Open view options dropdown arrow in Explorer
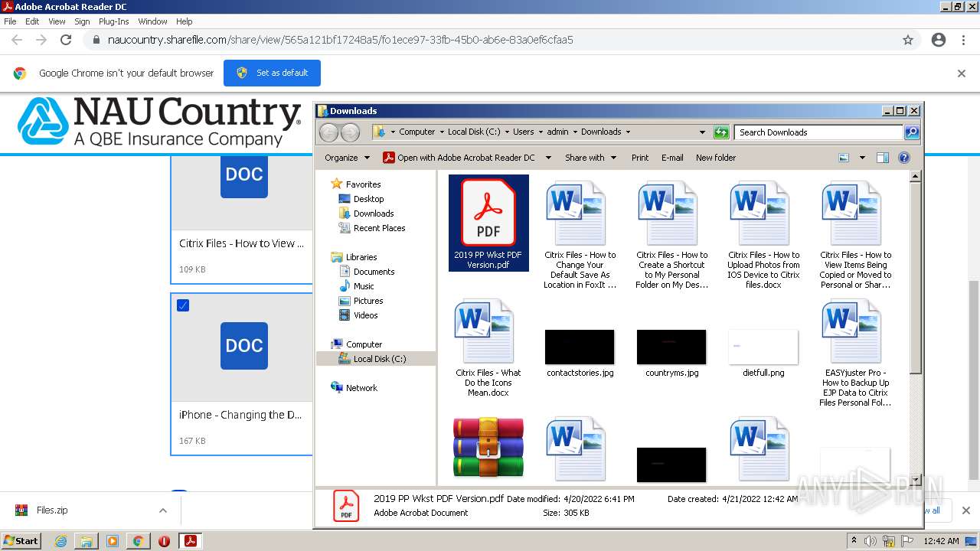Screen dimensions: 980x551 pyautogui.click(x=862, y=158)
